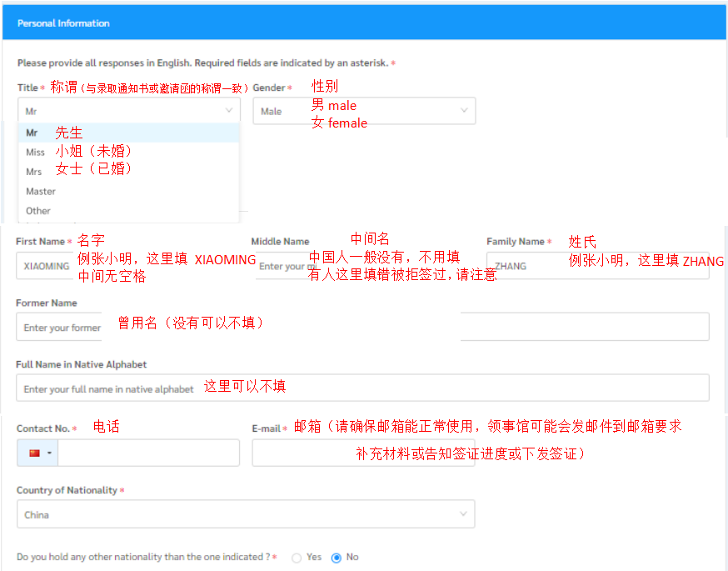This screenshot has width=728, height=571.
Task: Click the First Name input field
Action: 47,266
